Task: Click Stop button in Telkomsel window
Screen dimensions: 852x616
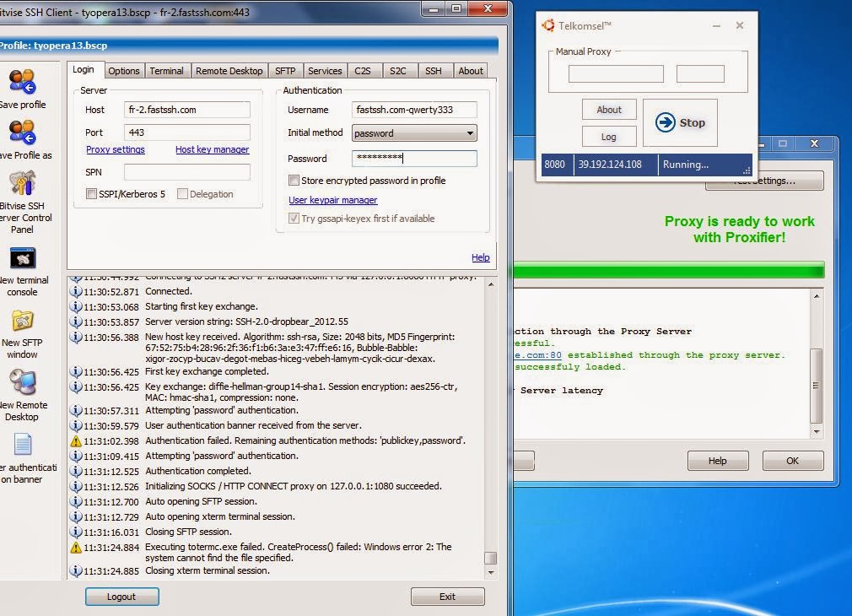Action: (x=680, y=123)
